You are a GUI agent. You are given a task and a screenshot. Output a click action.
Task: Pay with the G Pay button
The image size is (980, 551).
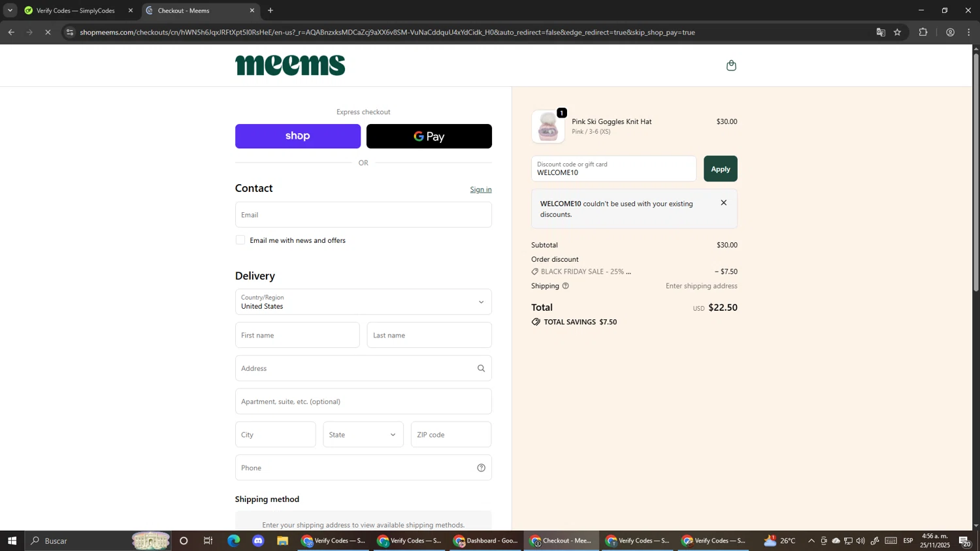pos(429,136)
